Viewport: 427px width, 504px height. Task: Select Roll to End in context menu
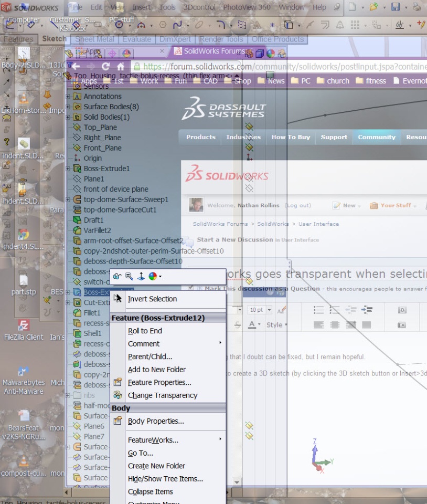point(145,331)
